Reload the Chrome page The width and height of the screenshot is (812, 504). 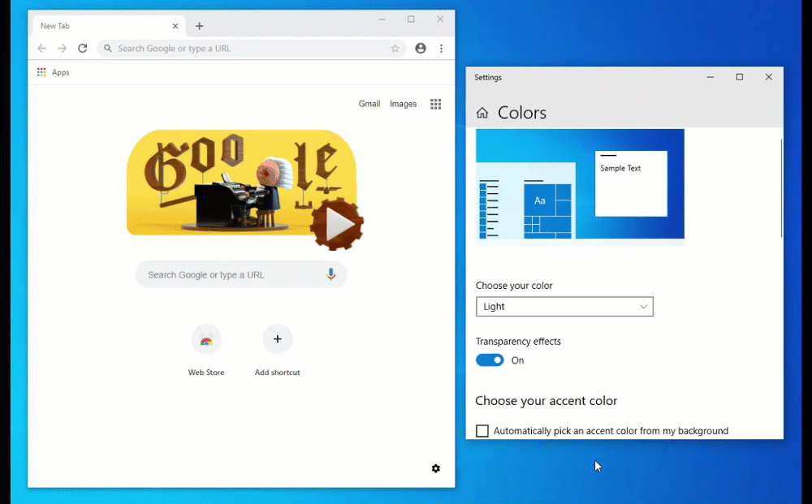point(82,48)
